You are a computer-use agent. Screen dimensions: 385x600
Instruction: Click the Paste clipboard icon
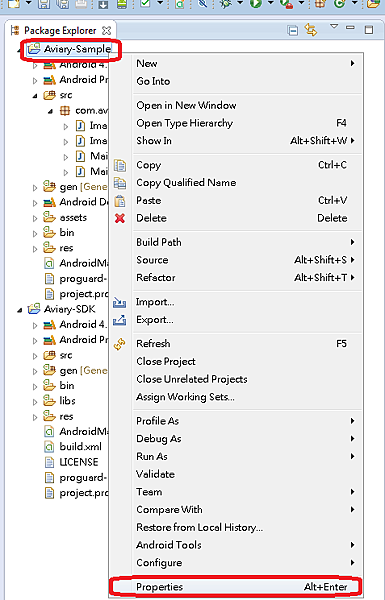point(120,201)
